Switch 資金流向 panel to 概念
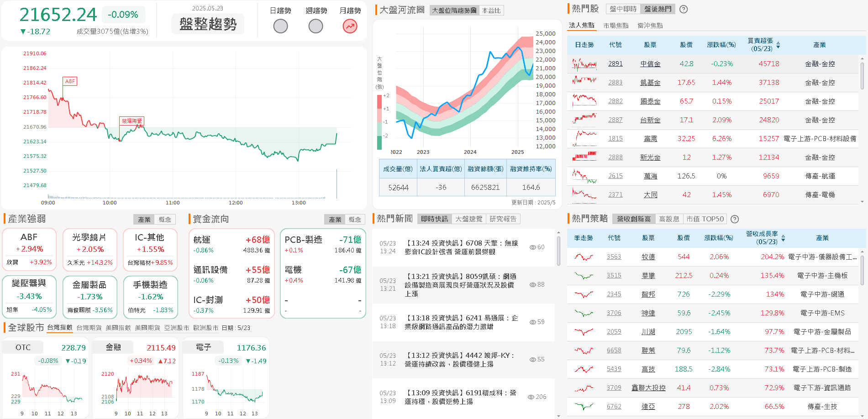 pyautogui.click(x=355, y=220)
